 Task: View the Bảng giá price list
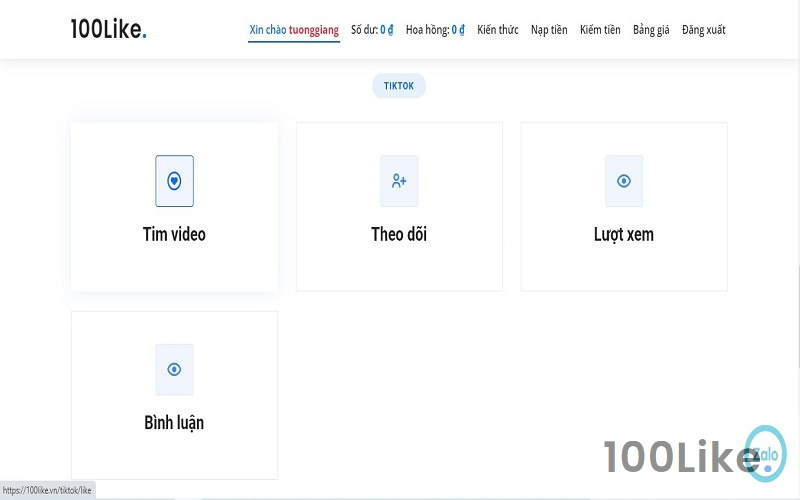651,30
